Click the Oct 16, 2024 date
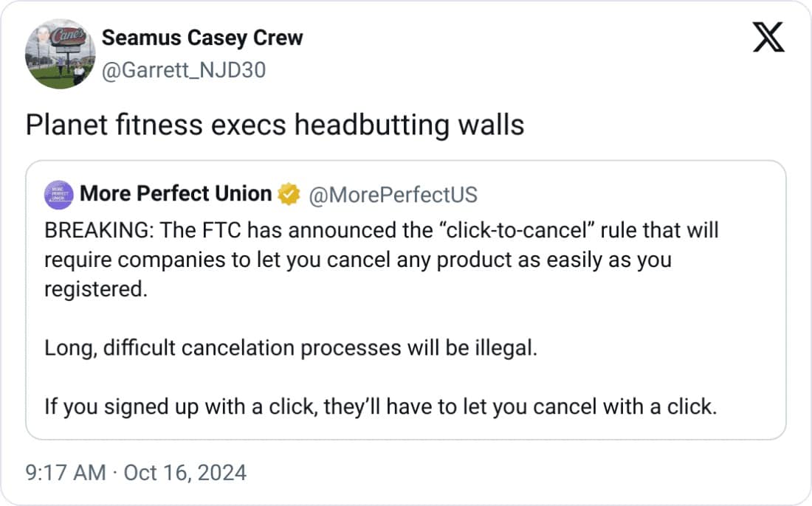This screenshot has height=506, width=812. pos(184,472)
